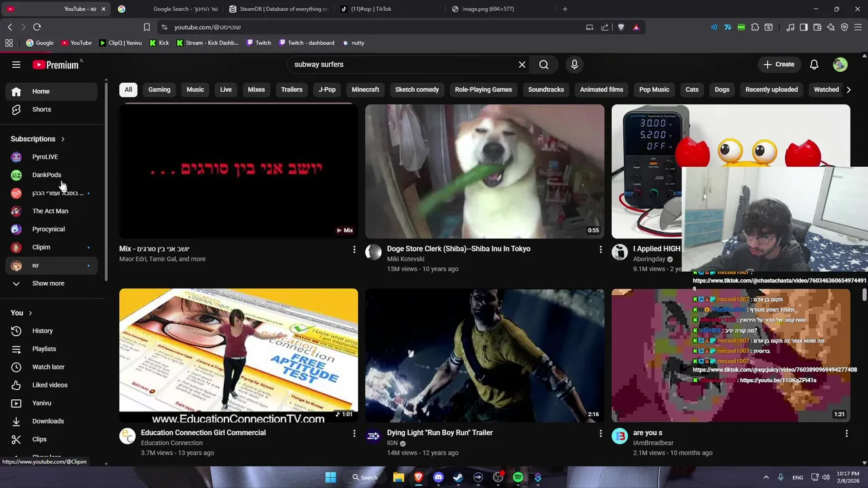This screenshot has width=868, height=488.
Task: Select the Minecraft filter chip
Action: 366,89
